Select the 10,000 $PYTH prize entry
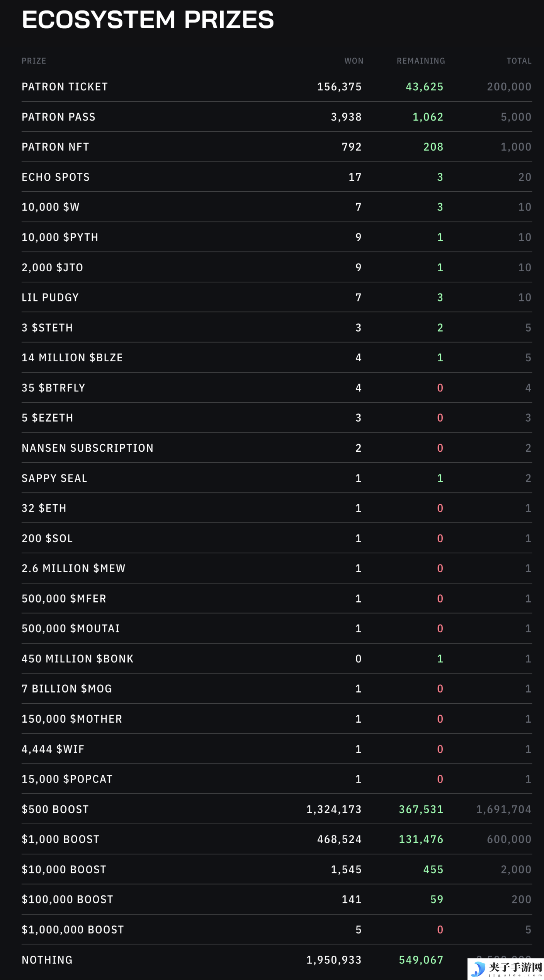 pyautogui.click(x=60, y=237)
